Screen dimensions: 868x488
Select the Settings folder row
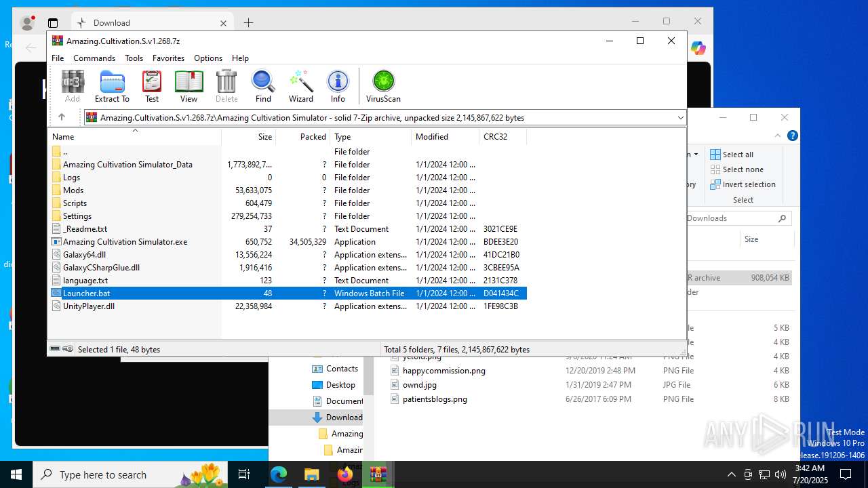tap(288, 216)
